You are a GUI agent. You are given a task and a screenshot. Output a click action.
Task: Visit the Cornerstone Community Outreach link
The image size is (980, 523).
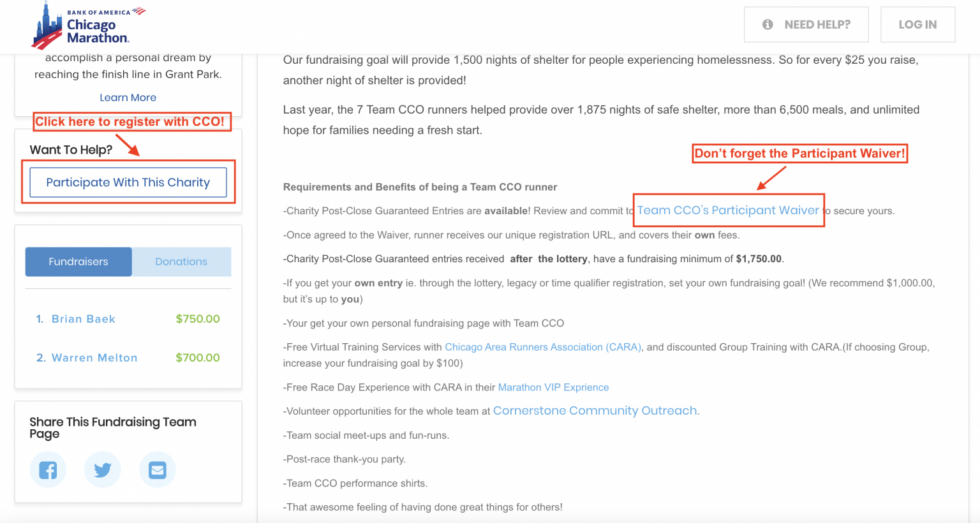click(x=595, y=411)
